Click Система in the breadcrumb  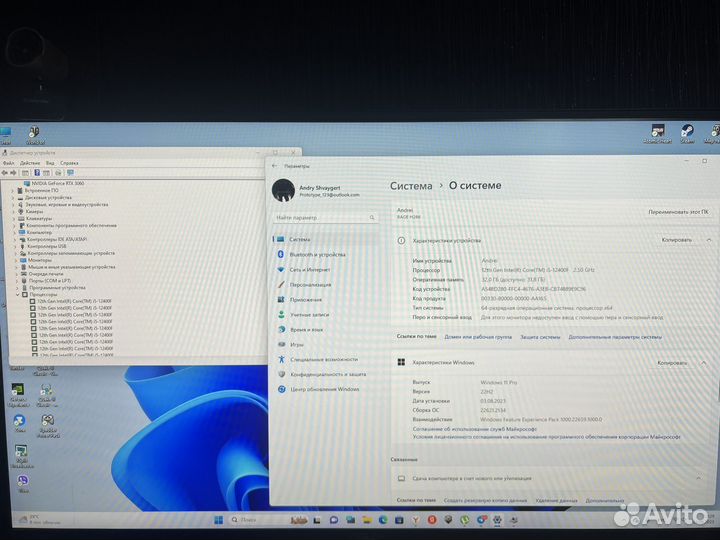tap(411, 186)
